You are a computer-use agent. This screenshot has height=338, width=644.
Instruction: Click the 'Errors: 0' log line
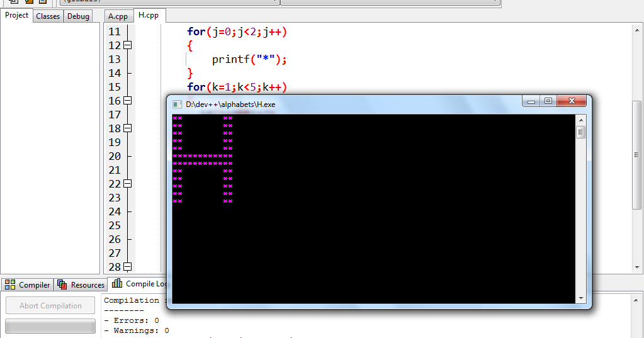point(132,320)
